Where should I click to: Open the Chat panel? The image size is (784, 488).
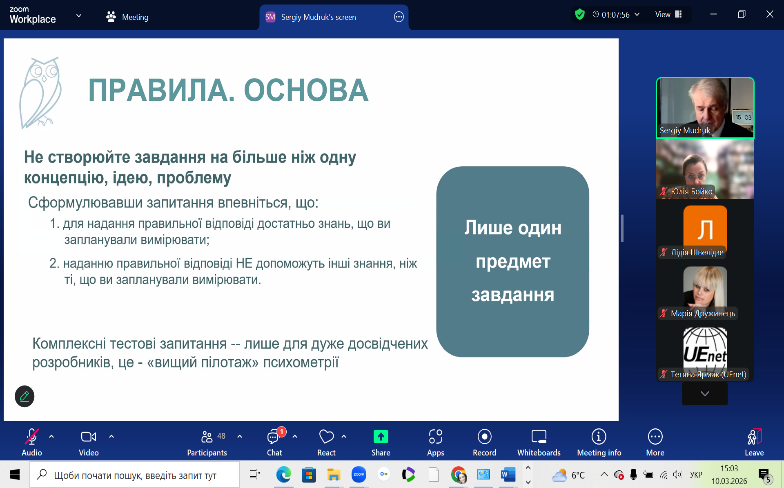[x=273, y=437]
